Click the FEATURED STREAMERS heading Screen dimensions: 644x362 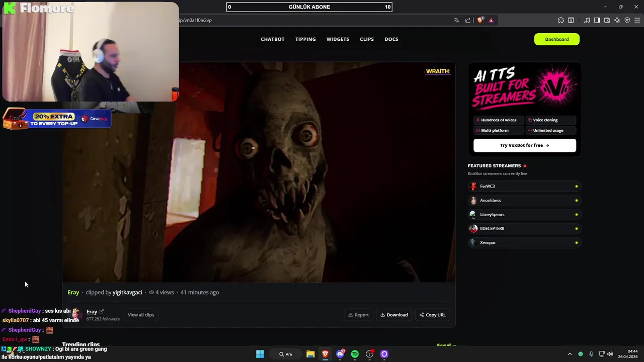494,165
